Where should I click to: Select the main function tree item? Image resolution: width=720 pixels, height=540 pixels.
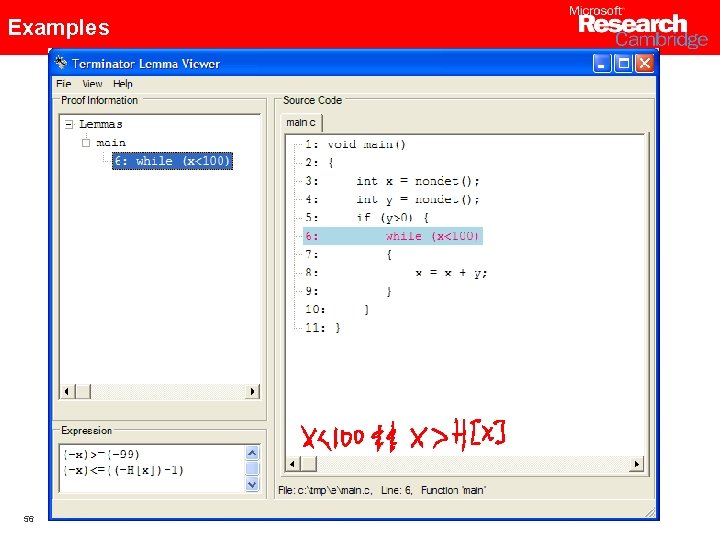111,143
